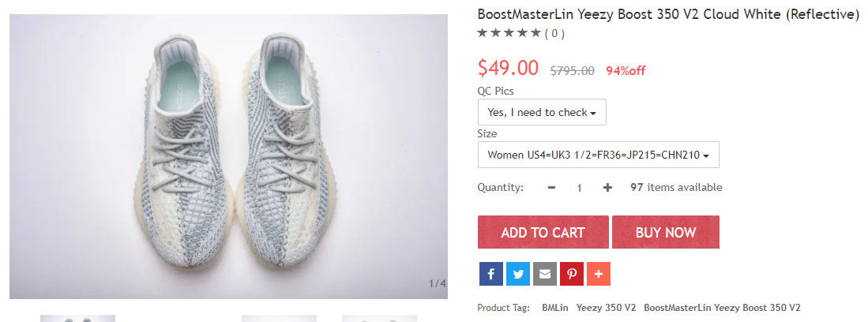
Task: Share product on Facebook
Action: pos(490,274)
